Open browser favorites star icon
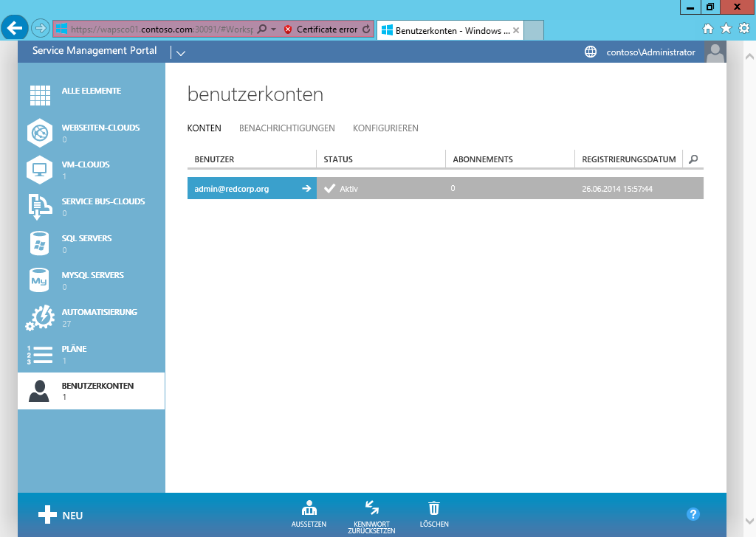The height and width of the screenshot is (537, 756). pos(726,29)
